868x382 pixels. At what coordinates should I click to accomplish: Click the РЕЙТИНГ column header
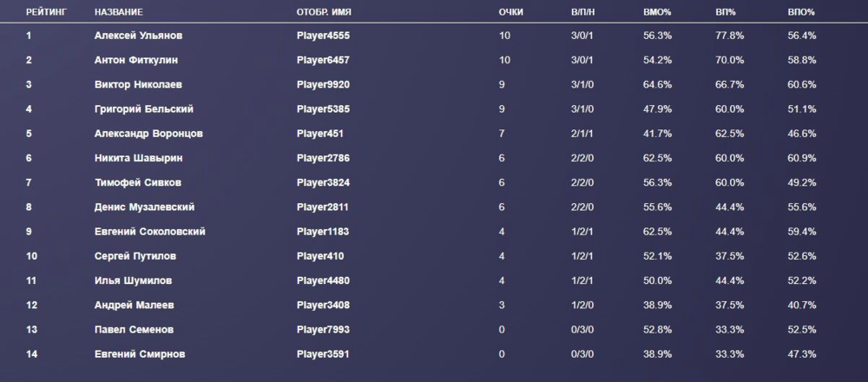[45, 12]
